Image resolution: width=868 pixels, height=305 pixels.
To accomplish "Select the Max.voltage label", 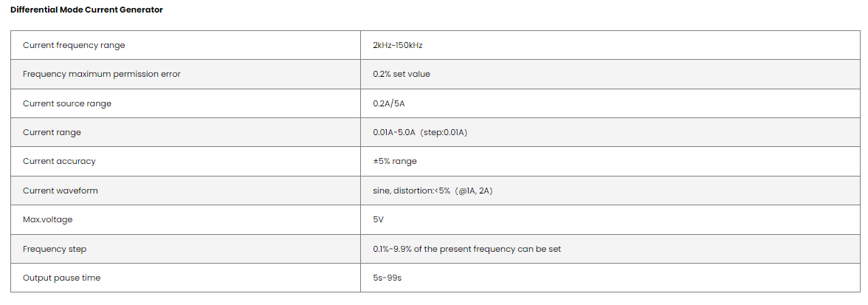I will (48, 219).
